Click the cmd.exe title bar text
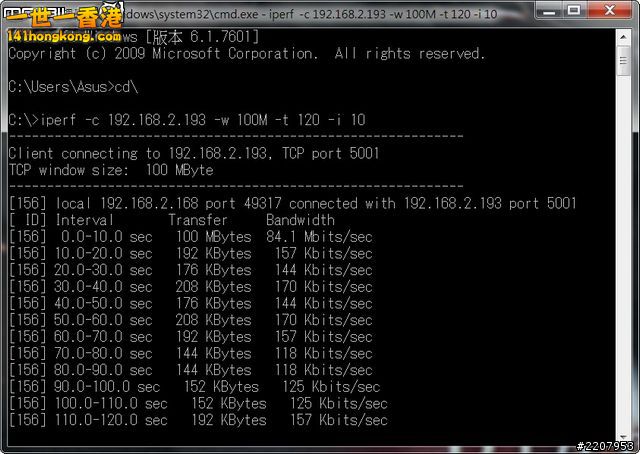Screen dimensions: 640x454 (x=330, y=14)
